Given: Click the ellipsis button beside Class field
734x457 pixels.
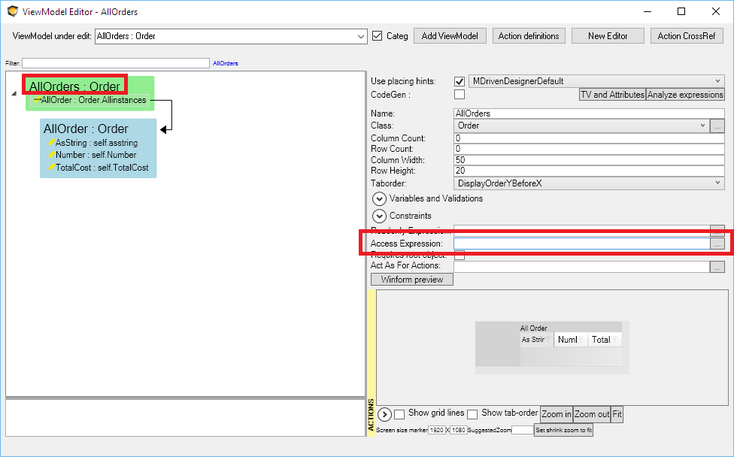Looking at the screenshot, I should point(716,127).
